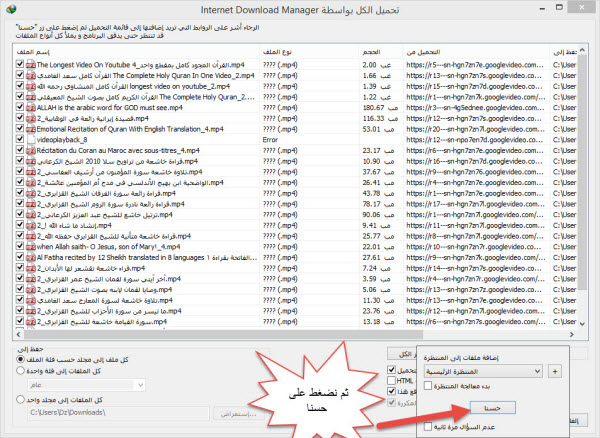Open the 'المنتظرة الرئيسية' queue dropdown
The width and height of the screenshot is (600, 438).
point(483,371)
